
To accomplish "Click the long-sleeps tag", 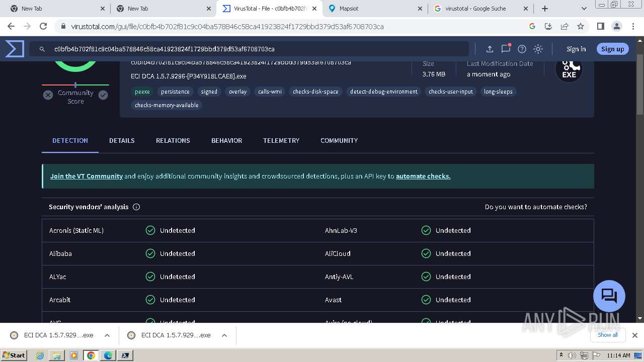I will [x=498, y=92].
